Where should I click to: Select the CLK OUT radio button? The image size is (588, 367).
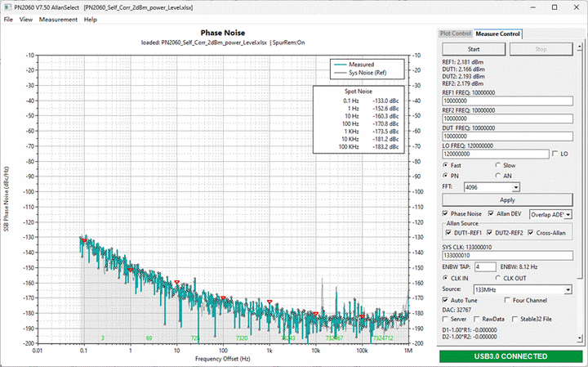tap(498, 278)
